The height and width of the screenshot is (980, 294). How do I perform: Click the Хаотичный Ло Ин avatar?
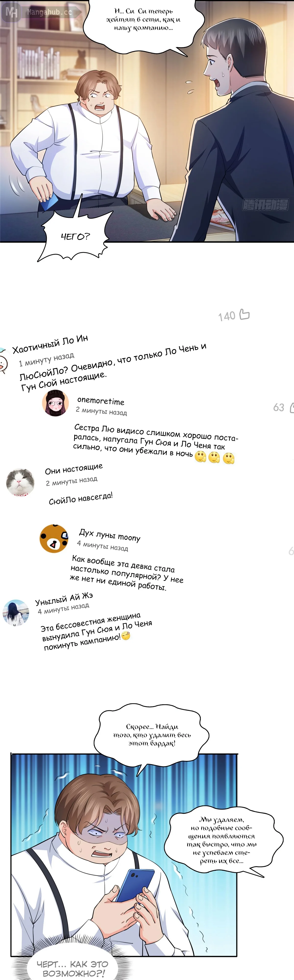[3, 360]
